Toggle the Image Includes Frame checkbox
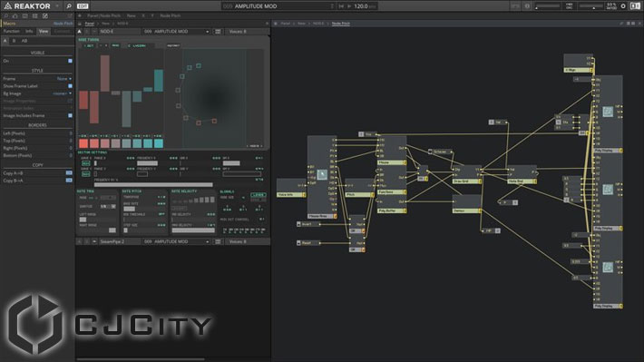 click(x=70, y=115)
